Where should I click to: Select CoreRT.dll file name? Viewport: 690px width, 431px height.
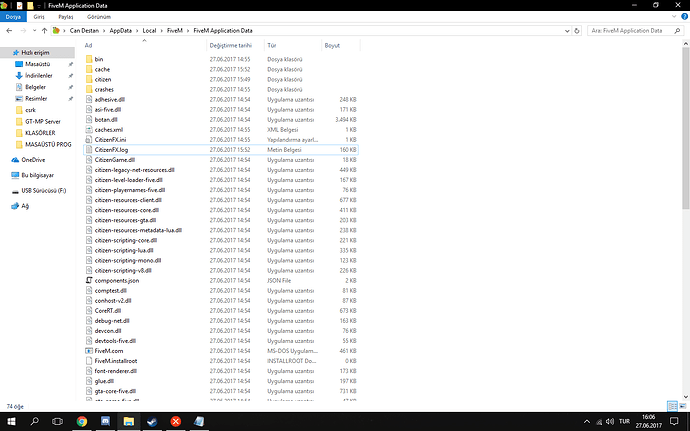click(107, 311)
